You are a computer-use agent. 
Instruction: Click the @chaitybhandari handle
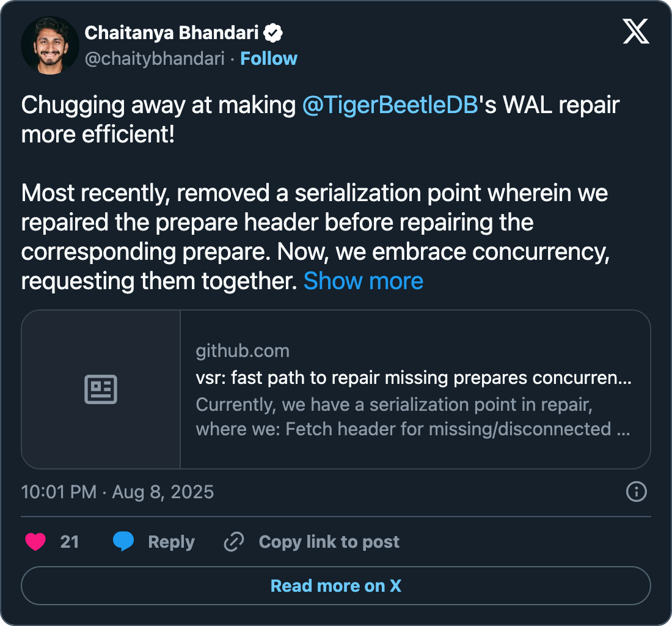point(155,59)
